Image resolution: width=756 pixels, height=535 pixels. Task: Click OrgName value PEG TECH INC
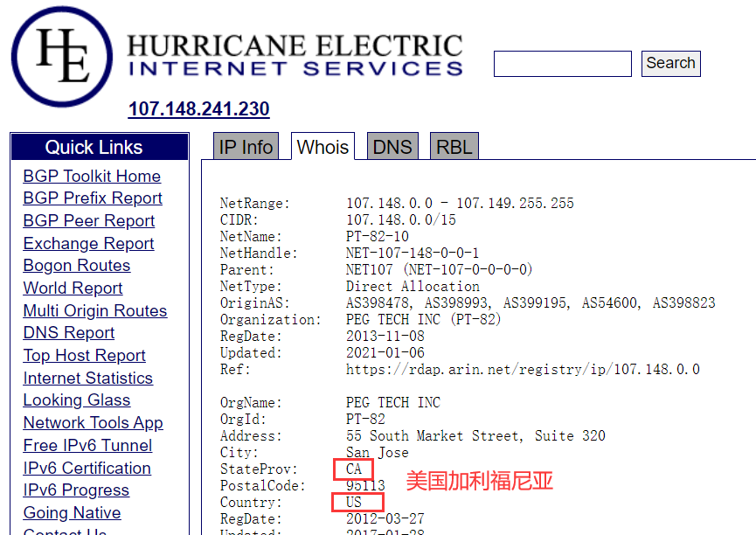pos(393,402)
